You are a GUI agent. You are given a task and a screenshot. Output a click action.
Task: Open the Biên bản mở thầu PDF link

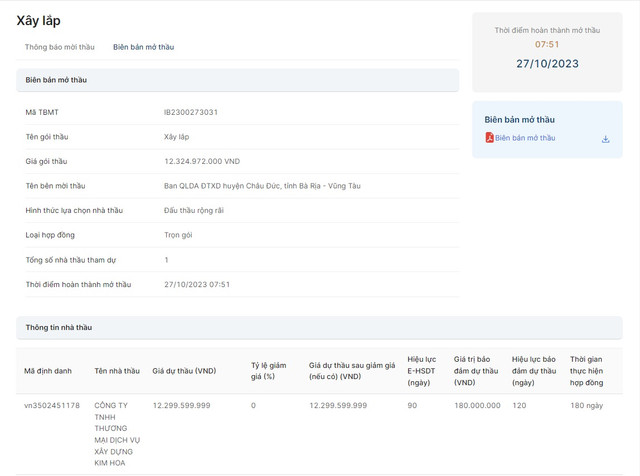[525, 138]
